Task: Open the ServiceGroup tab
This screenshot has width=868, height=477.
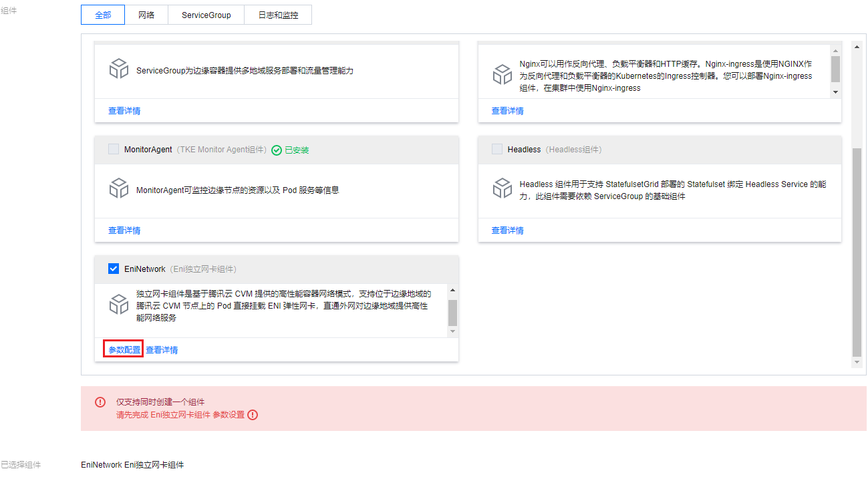Action: 206,15
